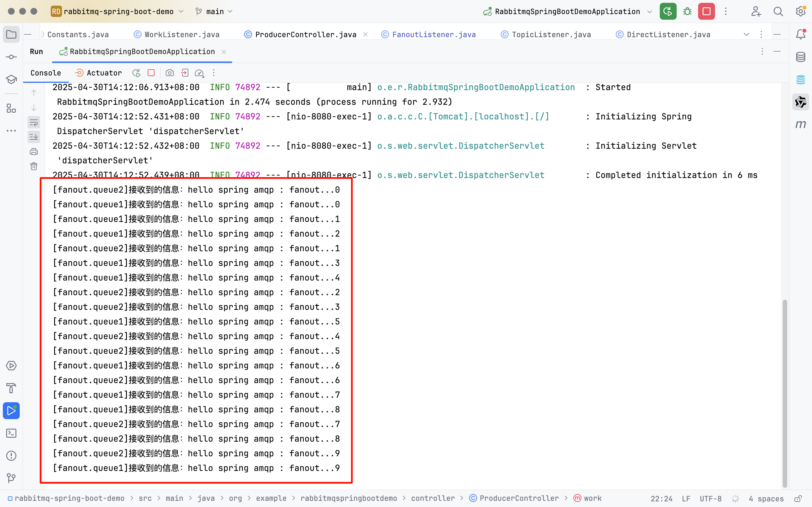Open the Maven tool window

(801, 124)
